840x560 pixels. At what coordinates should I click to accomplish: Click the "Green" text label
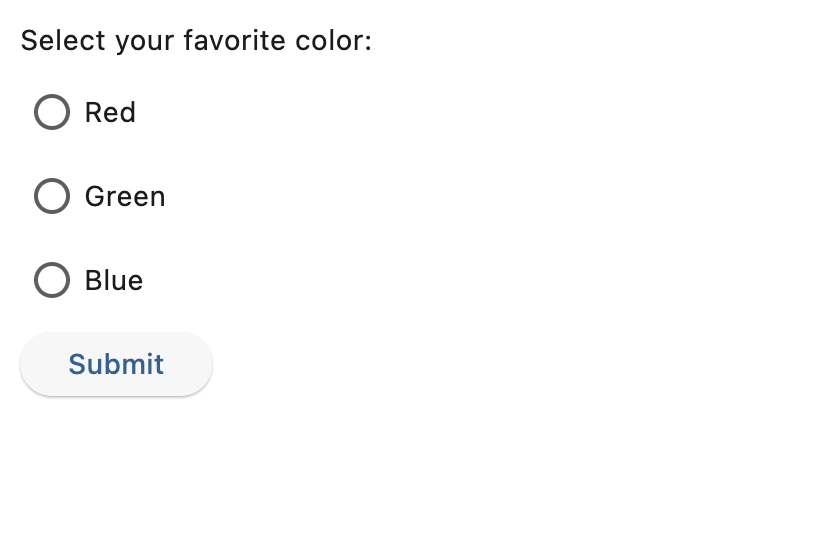pos(125,196)
